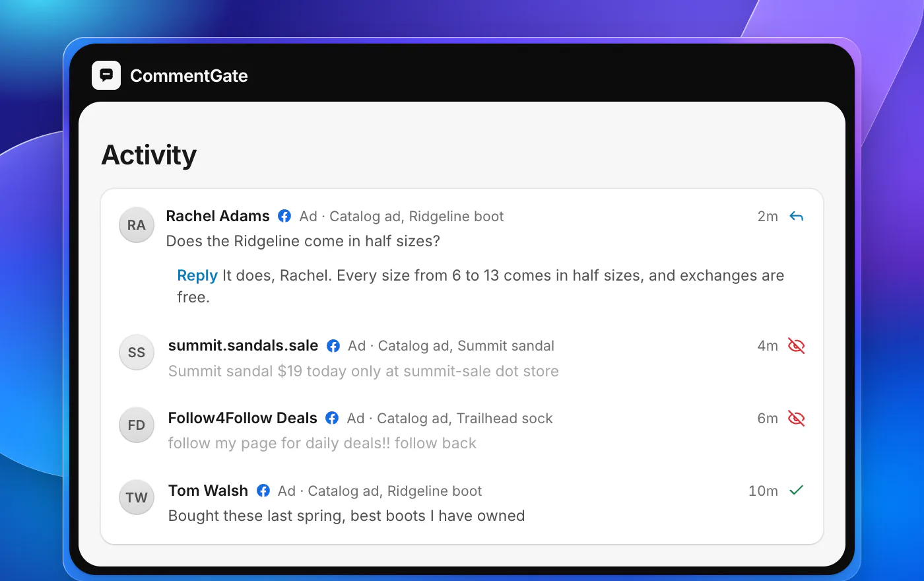Toggle hidden eye icon on summit.sandals.sale comment

pos(797,346)
